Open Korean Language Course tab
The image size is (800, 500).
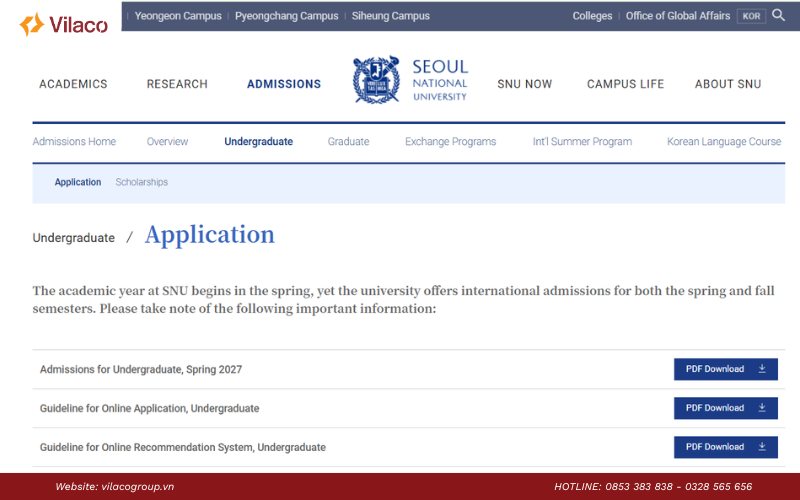[x=723, y=141]
